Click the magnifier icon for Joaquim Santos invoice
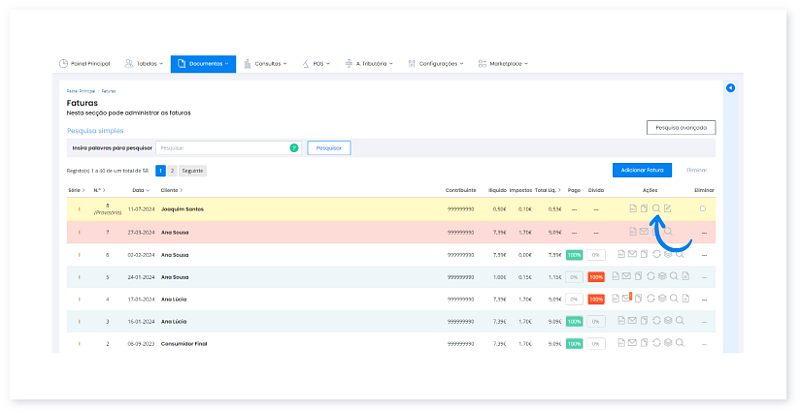Image resolution: width=800 pixels, height=413 pixels. tap(656, 208)
